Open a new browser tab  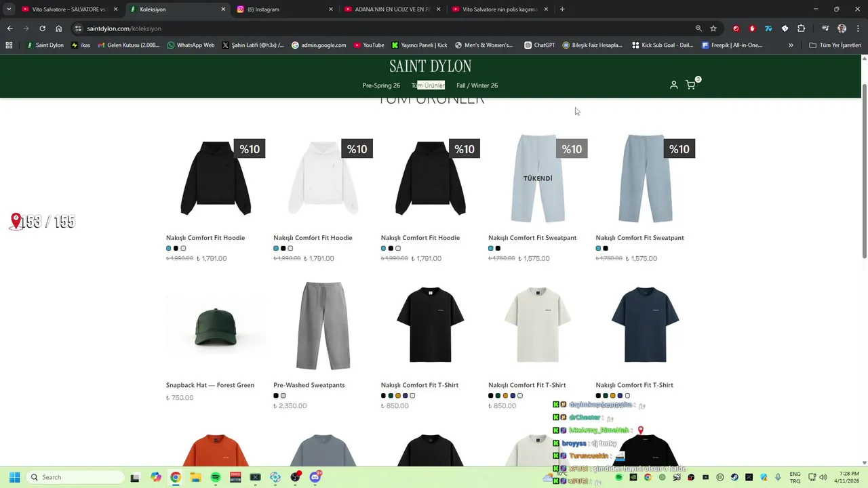(562, 9)
